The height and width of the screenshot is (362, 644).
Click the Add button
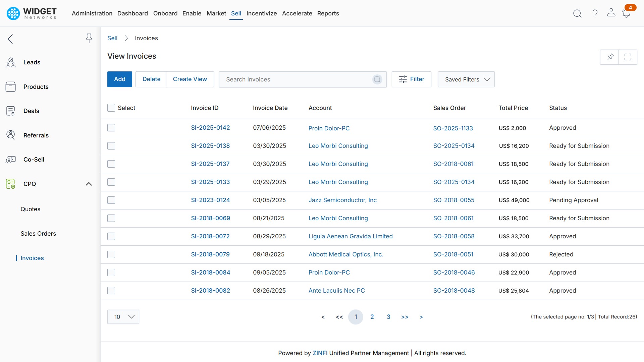point(119,79)
